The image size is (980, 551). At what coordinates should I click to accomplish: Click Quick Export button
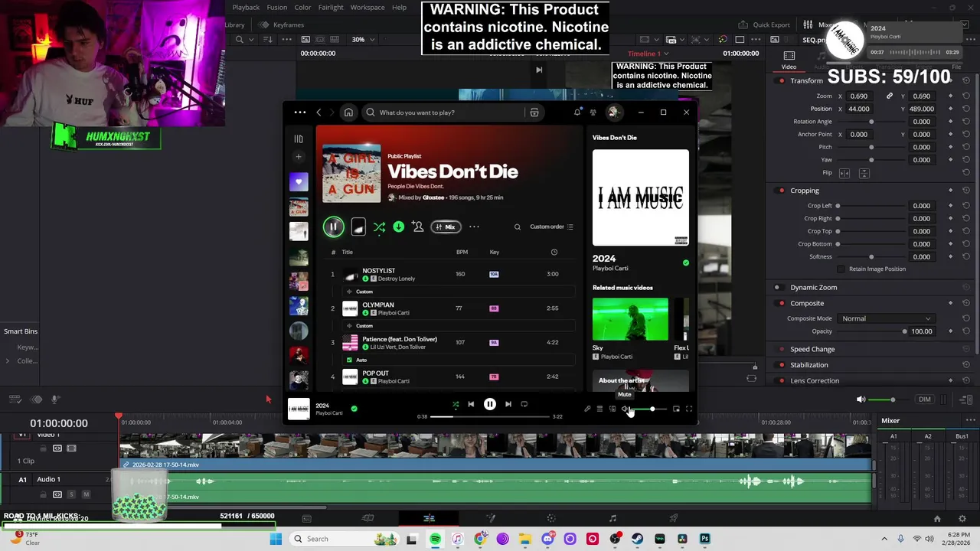point(765,24)
